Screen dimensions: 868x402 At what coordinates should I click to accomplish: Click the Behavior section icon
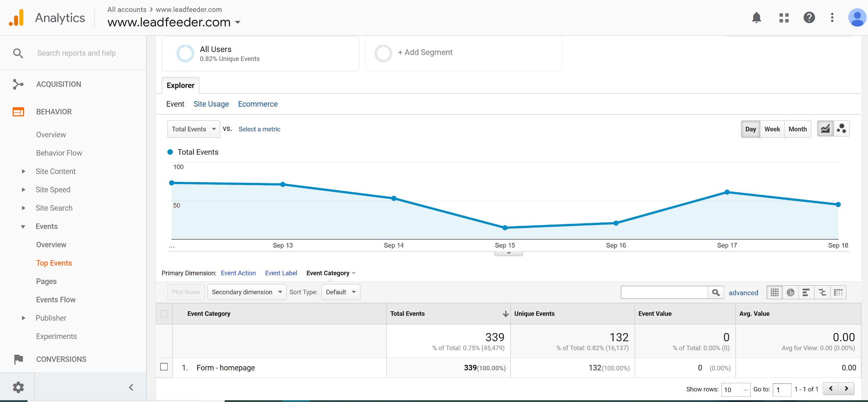18,112
